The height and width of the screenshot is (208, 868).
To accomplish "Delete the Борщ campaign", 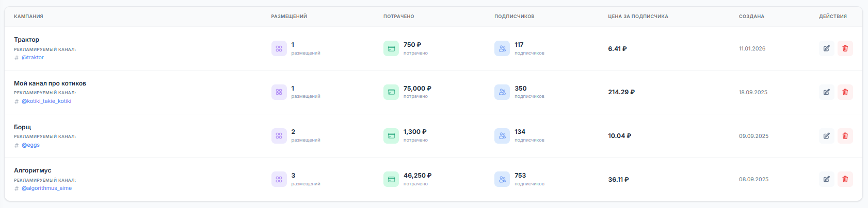I will 845,136.
